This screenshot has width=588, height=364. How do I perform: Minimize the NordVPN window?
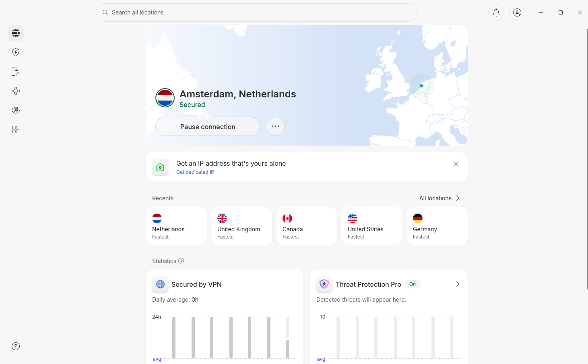(x=541, y=12)
